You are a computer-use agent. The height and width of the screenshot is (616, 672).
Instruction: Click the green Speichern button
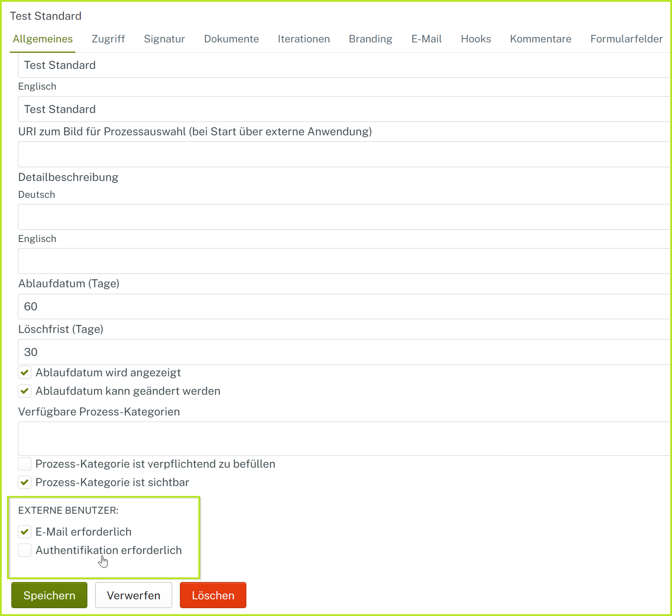(49, 595)
